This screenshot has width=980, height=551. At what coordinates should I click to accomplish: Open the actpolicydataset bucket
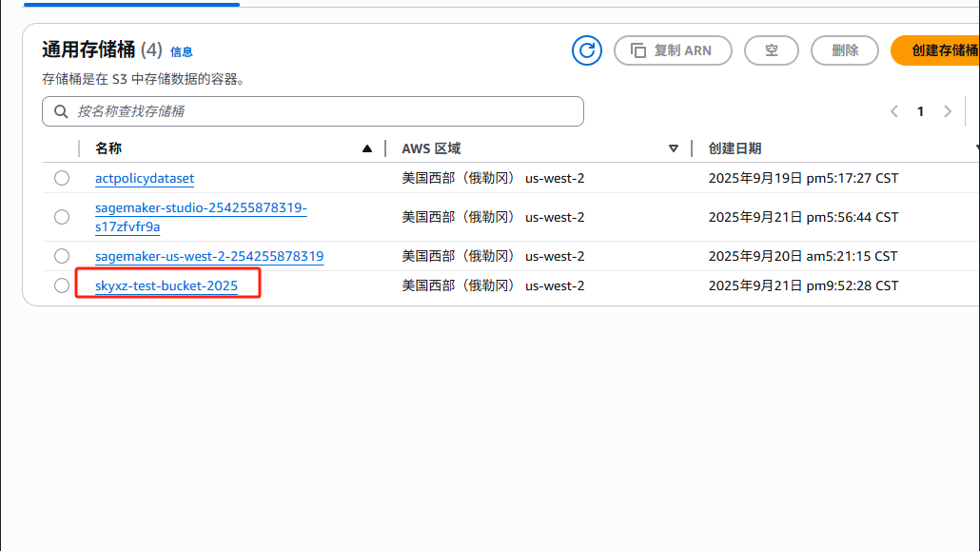coord(145,178)
